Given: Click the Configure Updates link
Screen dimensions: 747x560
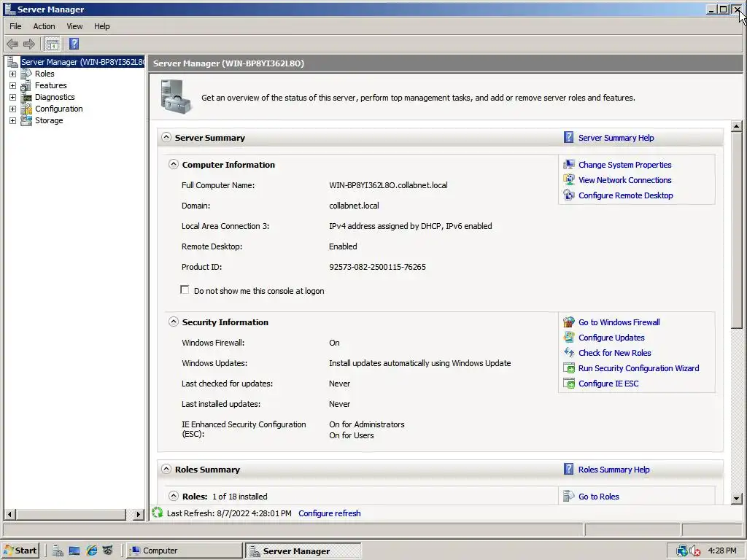Looking at the screenshot, I should tap(611, 338).
